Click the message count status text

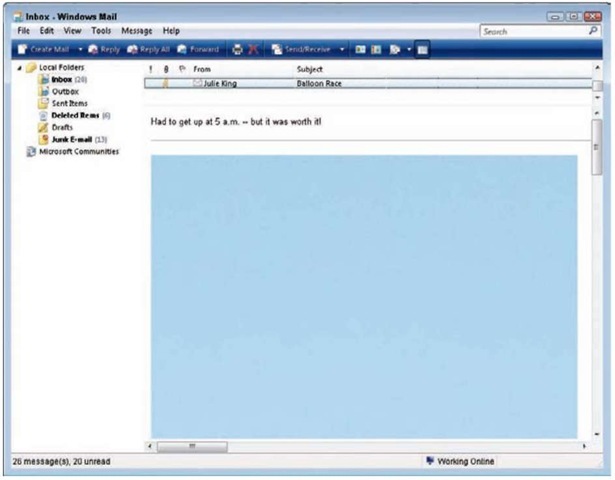pyautogui.click(x=62, y=462)
